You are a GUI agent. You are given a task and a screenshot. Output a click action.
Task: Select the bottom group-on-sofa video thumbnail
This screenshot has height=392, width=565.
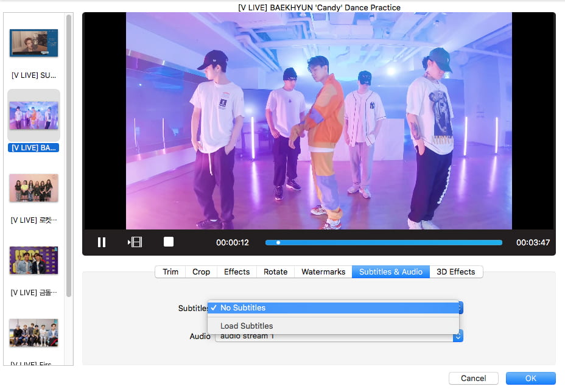(x=34, y=333)
